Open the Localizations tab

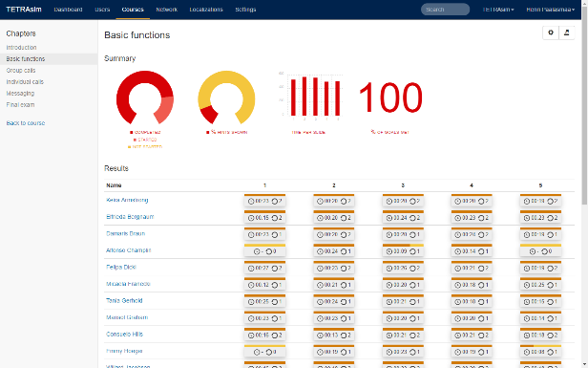tap(206, 10)
